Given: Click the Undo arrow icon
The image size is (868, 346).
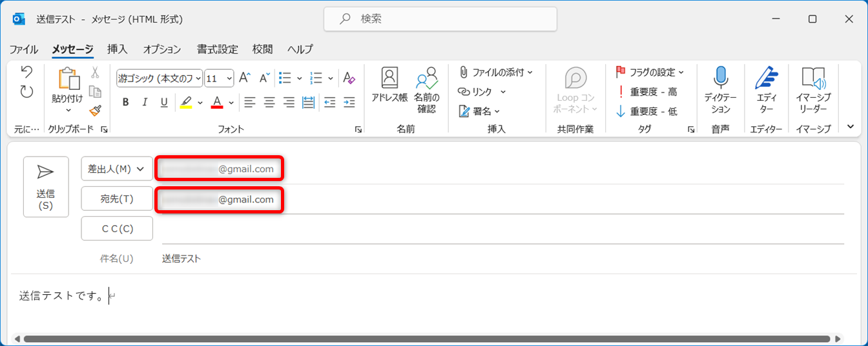Looking at the screenshot, I should coord(26,71).
